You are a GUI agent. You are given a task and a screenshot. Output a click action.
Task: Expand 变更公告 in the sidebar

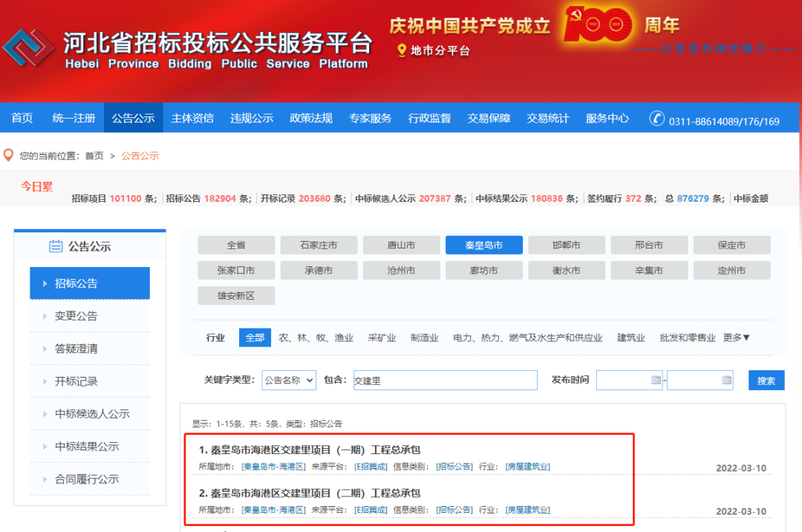(x=76, y=316)
